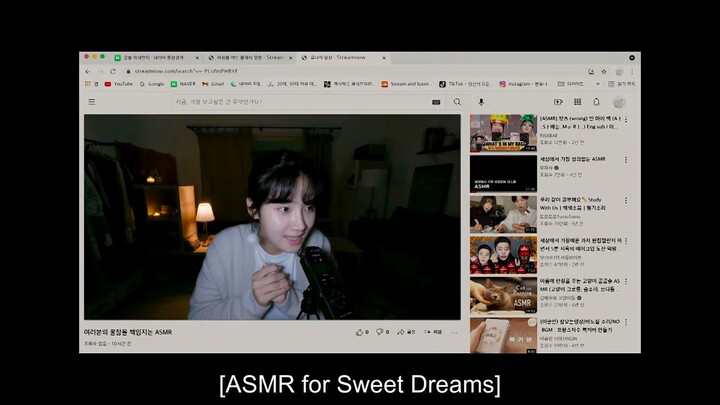
Task: Open the notifications bell
Action: 596,102
